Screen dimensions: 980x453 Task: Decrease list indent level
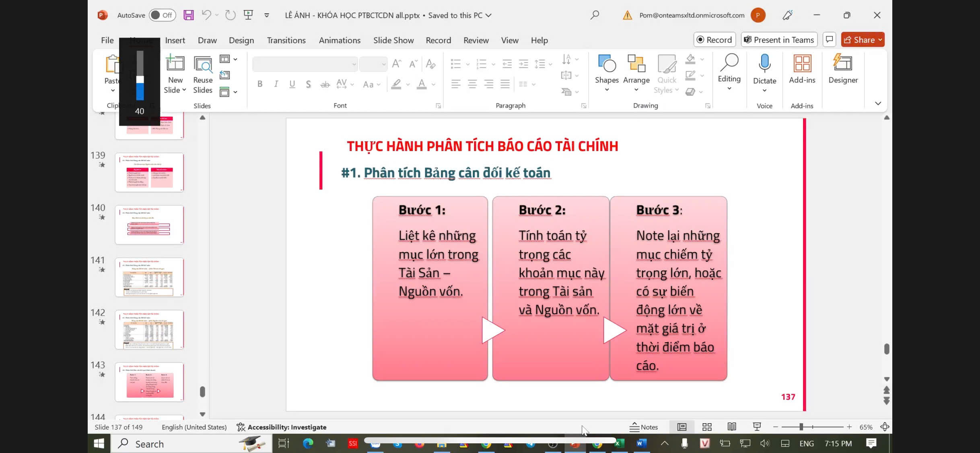click(507, 64)
